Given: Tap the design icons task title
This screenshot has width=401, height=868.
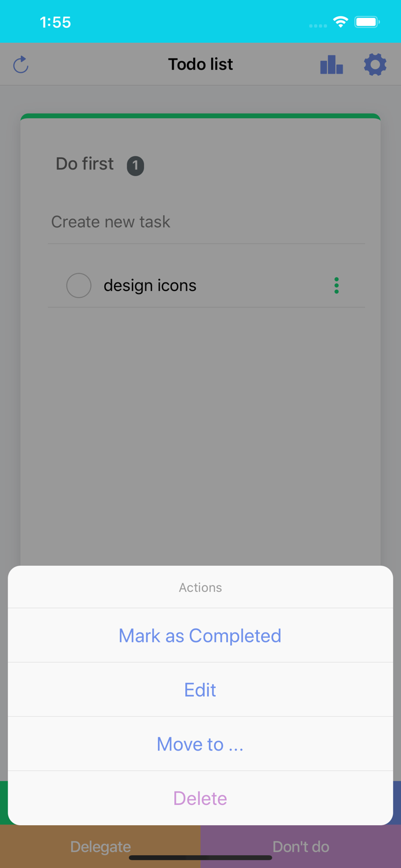Looking at the screenshot, I should click(150, 285).
